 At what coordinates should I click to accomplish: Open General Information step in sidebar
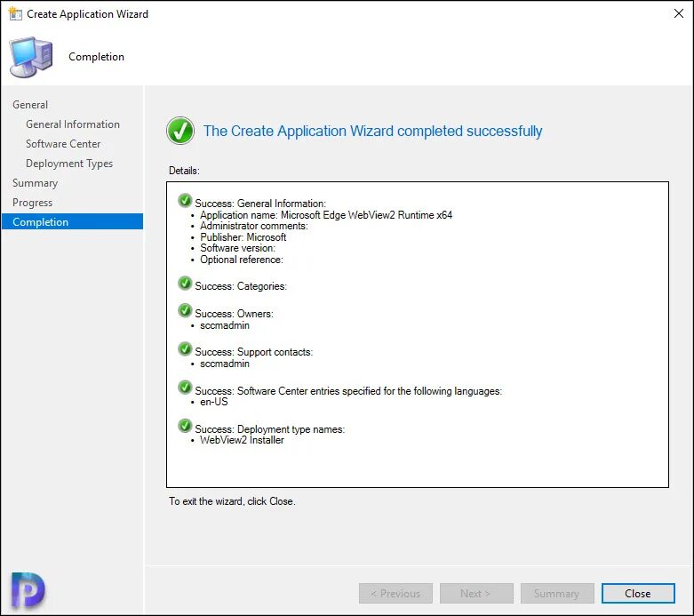pyautogui.click(x=73, y=124)
